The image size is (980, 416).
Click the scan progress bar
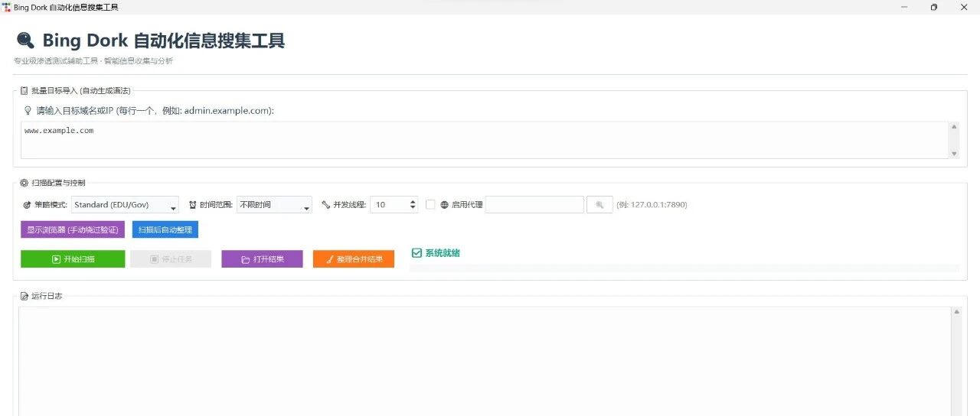tap(684, 268)
